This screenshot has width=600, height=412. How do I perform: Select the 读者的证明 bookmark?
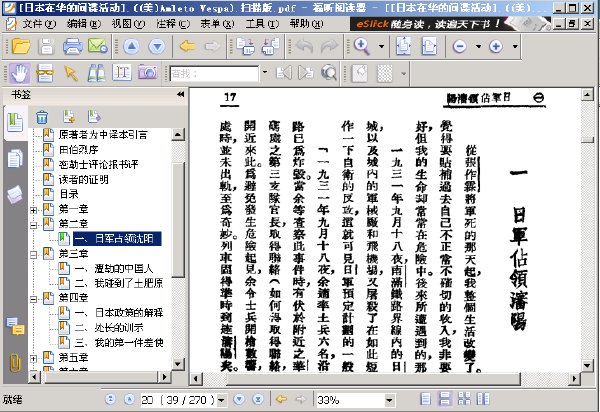pos(84,179)
